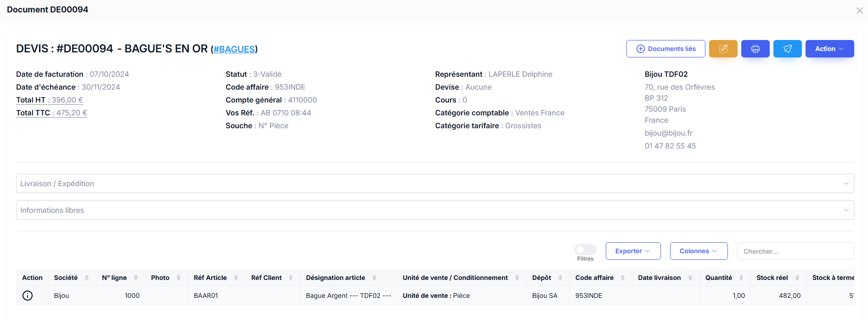
Task: Sort by Date livraison column
Action: pyautogui.click(x=690, y=278)
